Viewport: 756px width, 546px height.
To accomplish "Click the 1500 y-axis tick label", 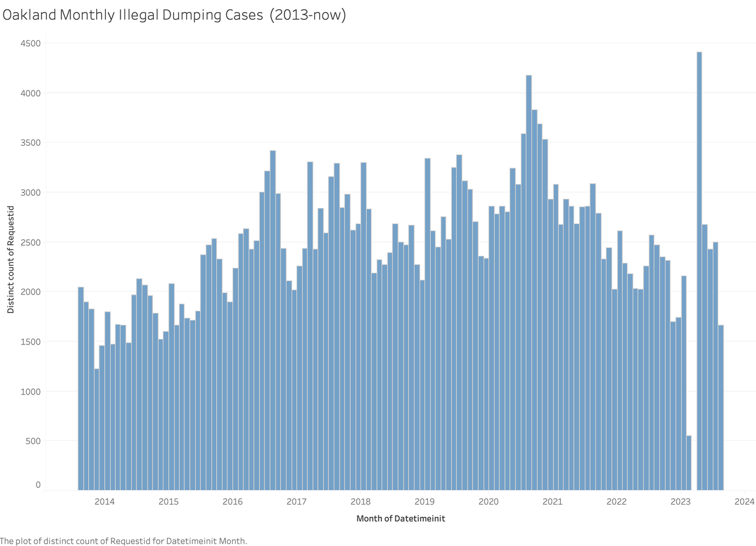I will pyautogui.click(x=31, y=342).
